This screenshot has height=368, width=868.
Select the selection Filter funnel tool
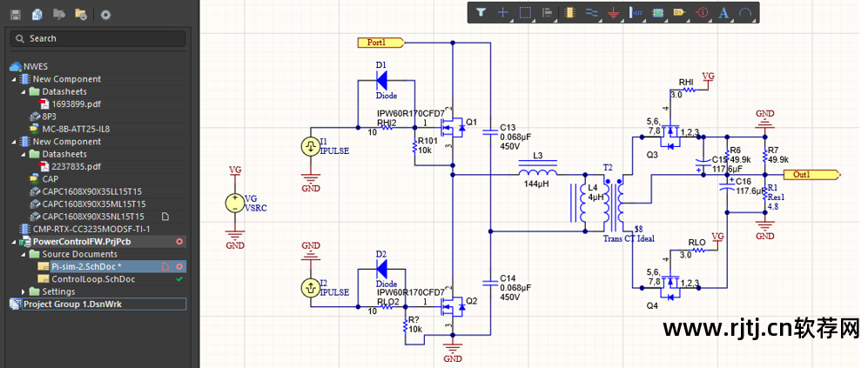[481, 12]
